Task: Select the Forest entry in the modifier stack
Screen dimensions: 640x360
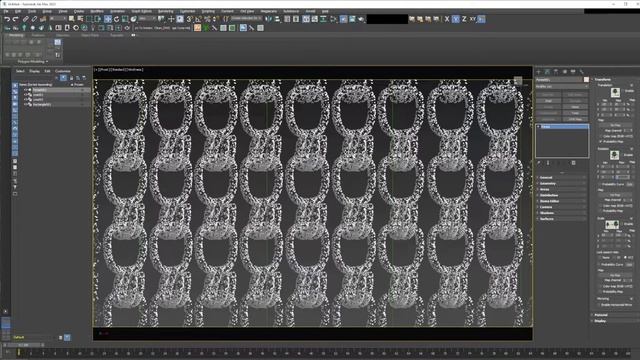Action: tap(562, 127)
